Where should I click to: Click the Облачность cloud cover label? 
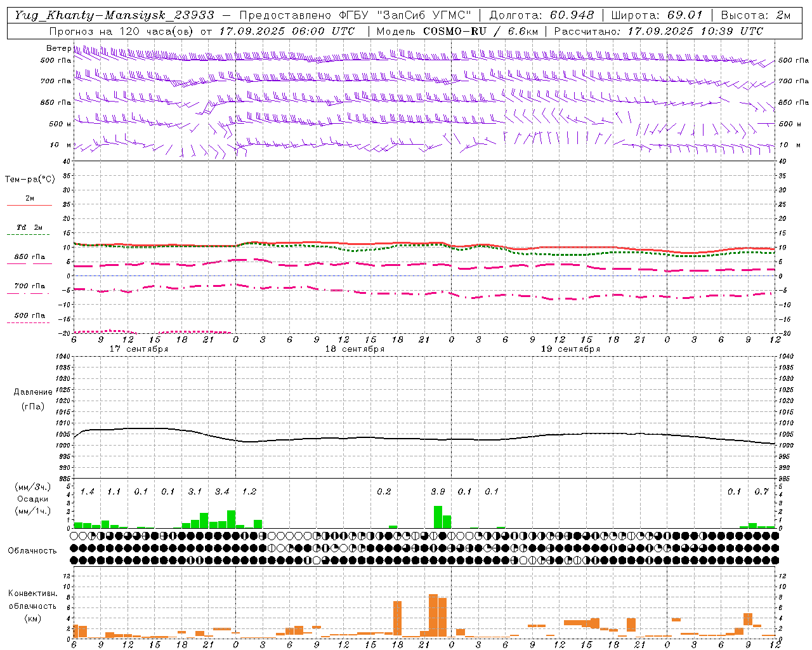click(x=32, y=550)
